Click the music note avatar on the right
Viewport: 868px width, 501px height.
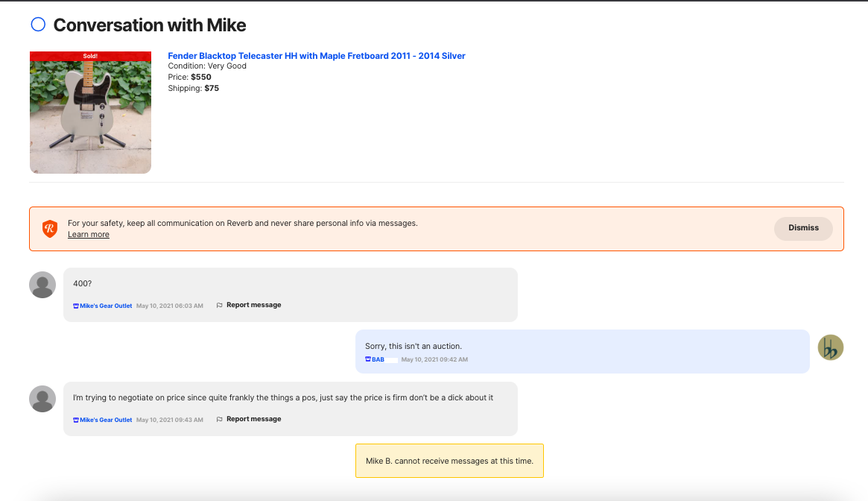pos(830,347)
